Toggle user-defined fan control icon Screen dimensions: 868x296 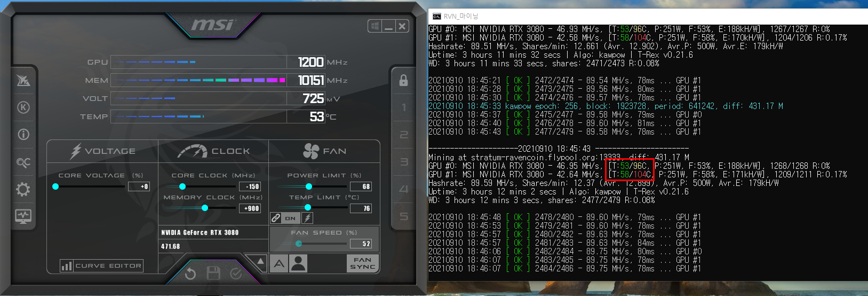click(x=298, y=263)
